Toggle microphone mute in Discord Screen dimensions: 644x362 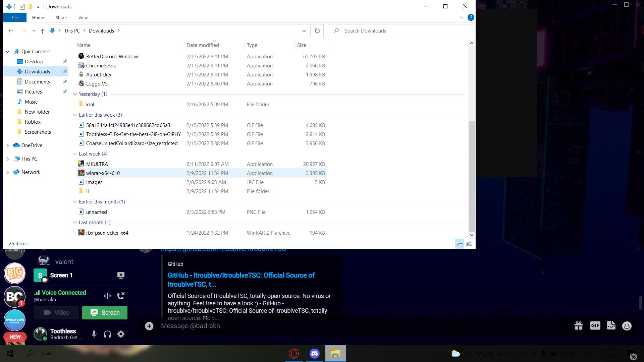click(94, 334)
